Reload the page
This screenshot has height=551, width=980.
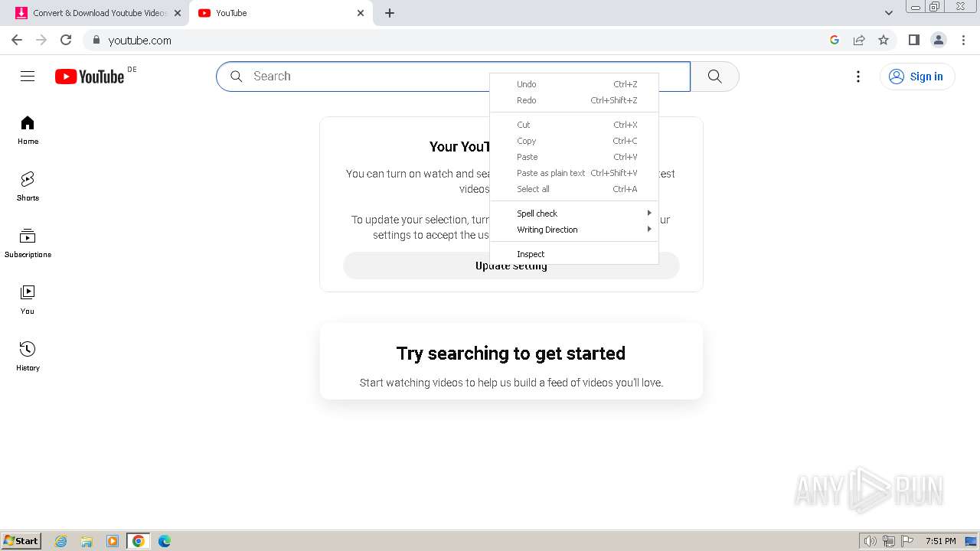(x=66, y=40)
